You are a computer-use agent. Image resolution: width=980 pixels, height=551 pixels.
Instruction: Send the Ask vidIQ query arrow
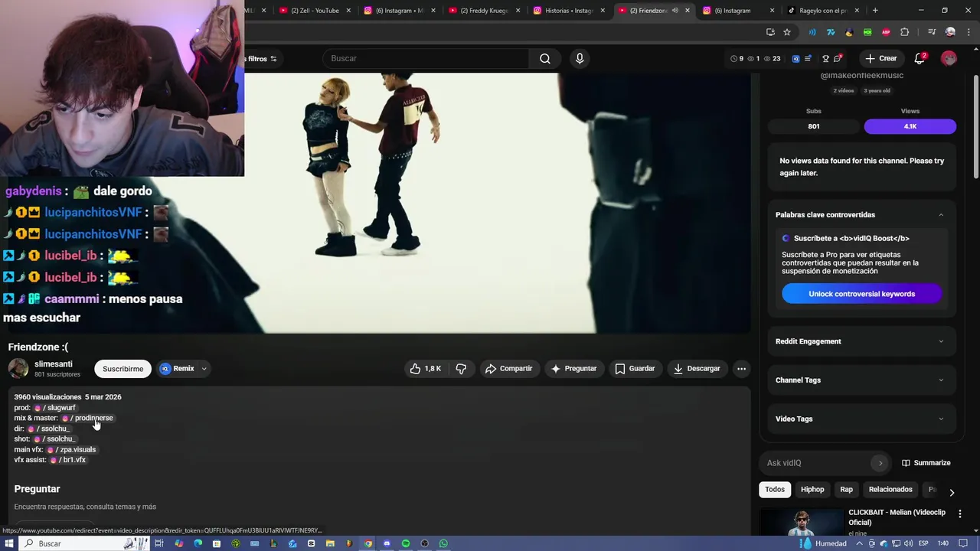tap(880, 463)
